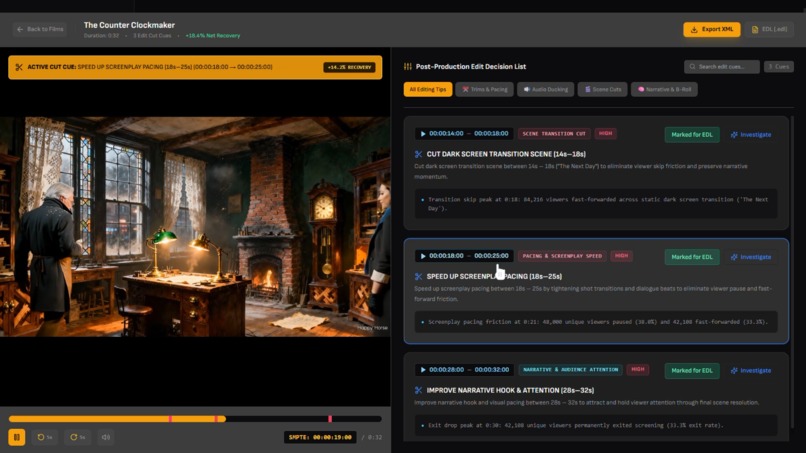This screenshot has width=806, height=453.
Task: Mute audio with the speaker icon
Action: click(106, 437)
